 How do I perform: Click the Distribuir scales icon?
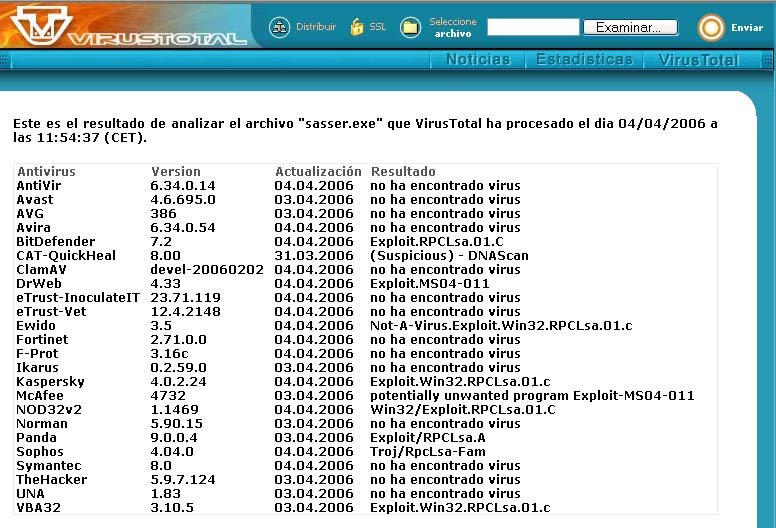tap(280, 27)
